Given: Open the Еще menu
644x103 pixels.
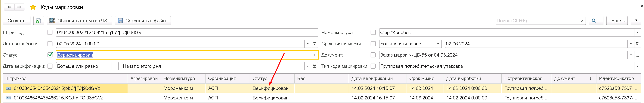Looking at the screenshot, I should point(618,21).
